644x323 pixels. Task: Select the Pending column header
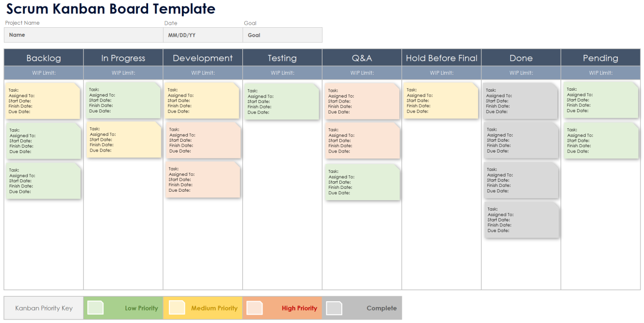tap(600, 57)
